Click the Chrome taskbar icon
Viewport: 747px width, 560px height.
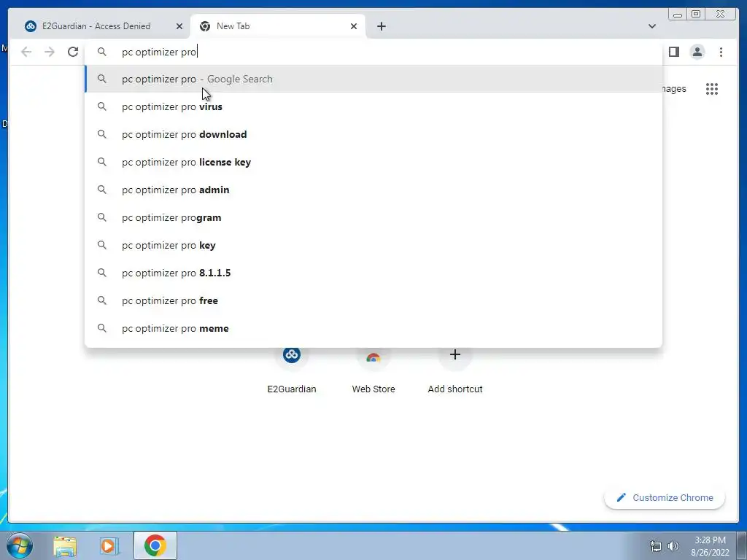click(155, 545)
